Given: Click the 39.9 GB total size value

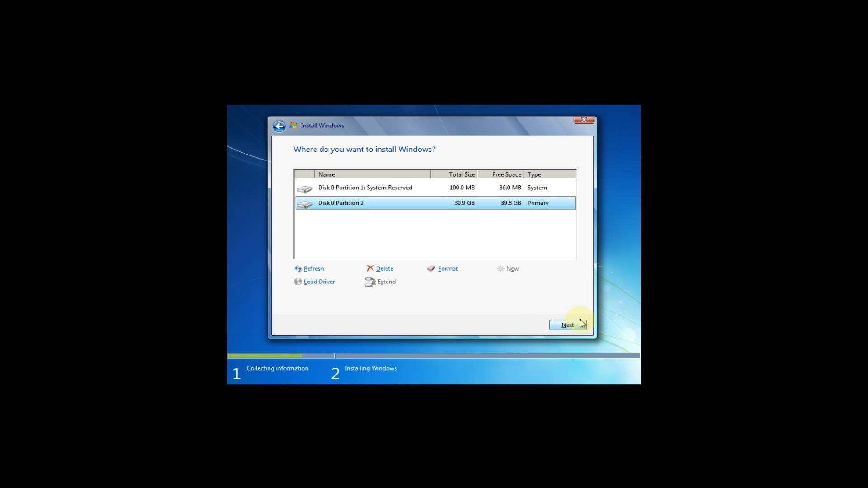Looking at the screenshot, I should coord(465,203).
